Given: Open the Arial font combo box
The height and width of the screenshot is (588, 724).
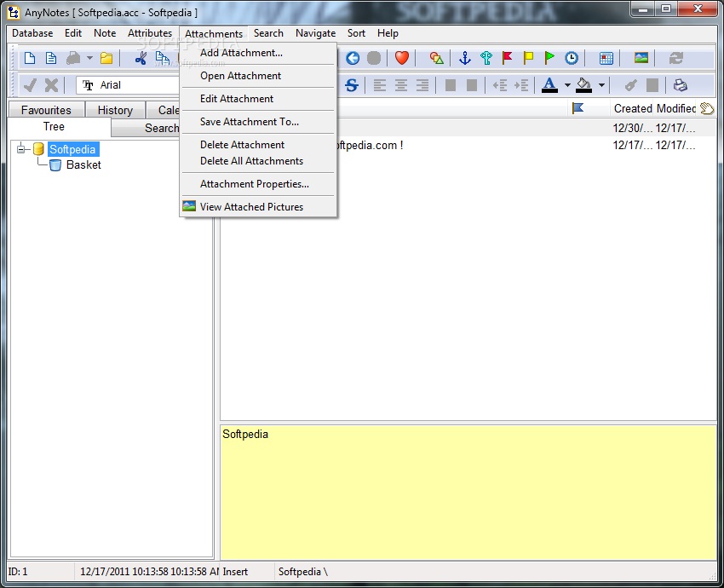Looking at the screenshot, I should coord(128,85).
